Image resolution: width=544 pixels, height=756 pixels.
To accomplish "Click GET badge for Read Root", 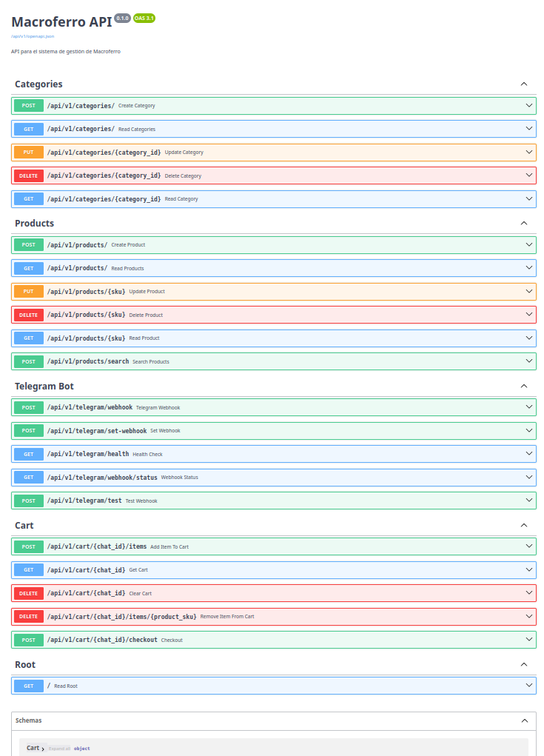I will (29, 686).
